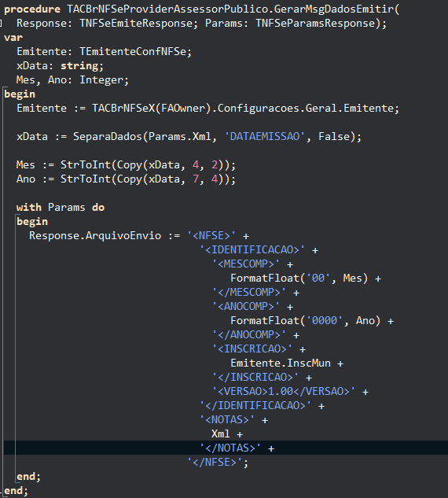Click the 'DATAEMISSAO' string literal
448x498 pixels.
265,136
